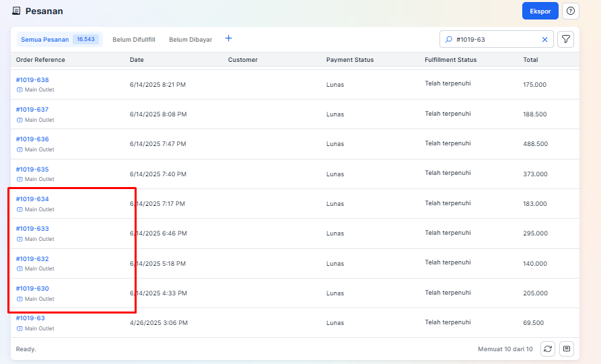
Task: Click the outlet icon under order #1019-634
Action: pyautogui.click(x=20, y=210)
